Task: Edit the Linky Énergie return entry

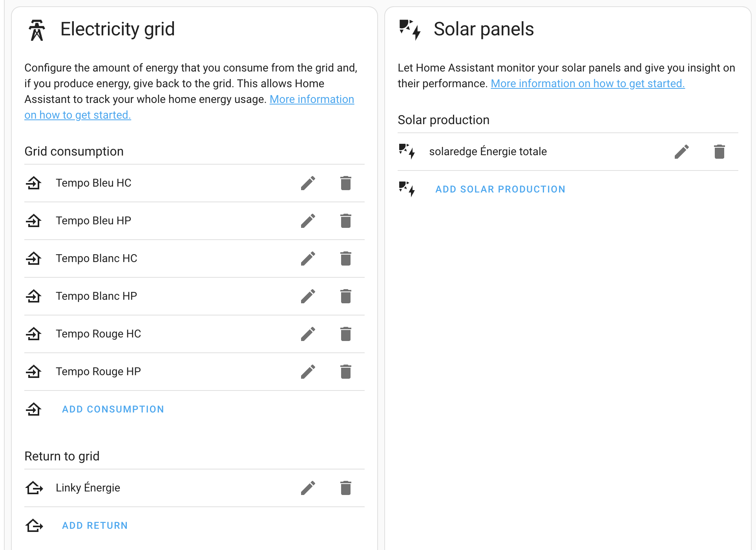Action: tap(308, 488)
